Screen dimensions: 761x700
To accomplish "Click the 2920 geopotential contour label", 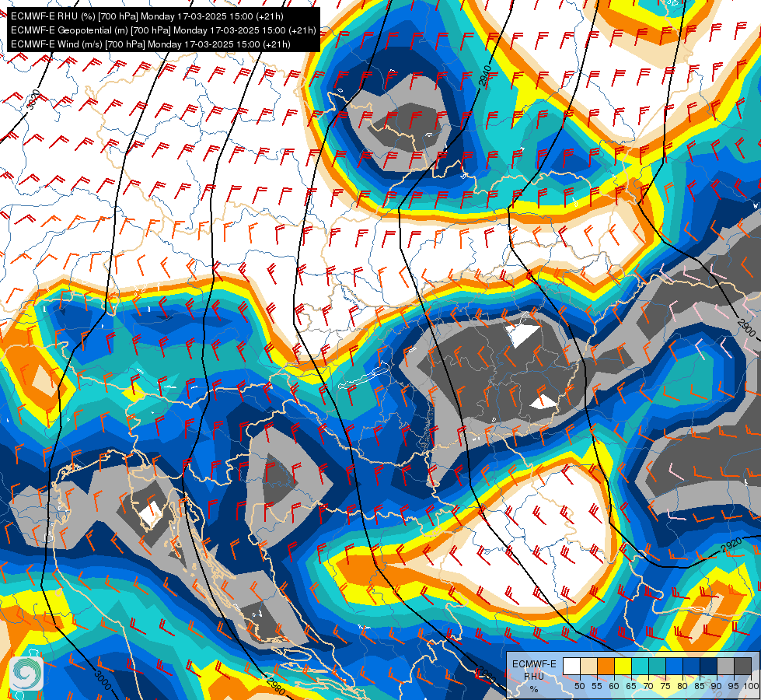I will pyautogui.click(x=731, y=544).
